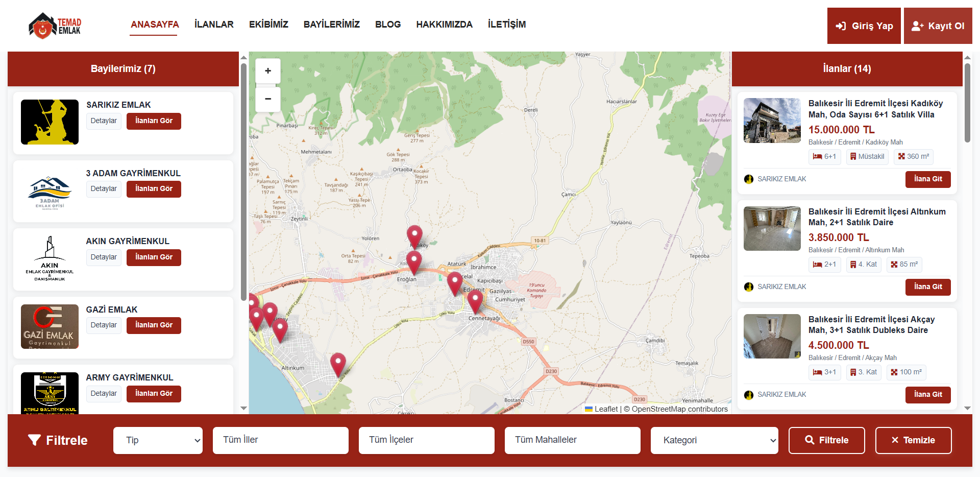Open the 6+1 Satılık Villa thumbnail
The height and width of the screenshot is (477, 980).
tap(772, 121)
